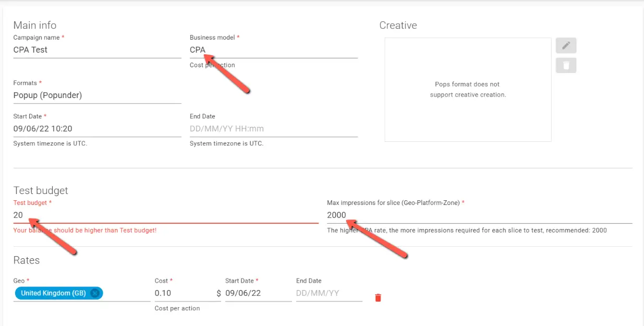Screen dimensions: 644x326
Task: Click the trash icon beside creative box
Action: (566, 65)
